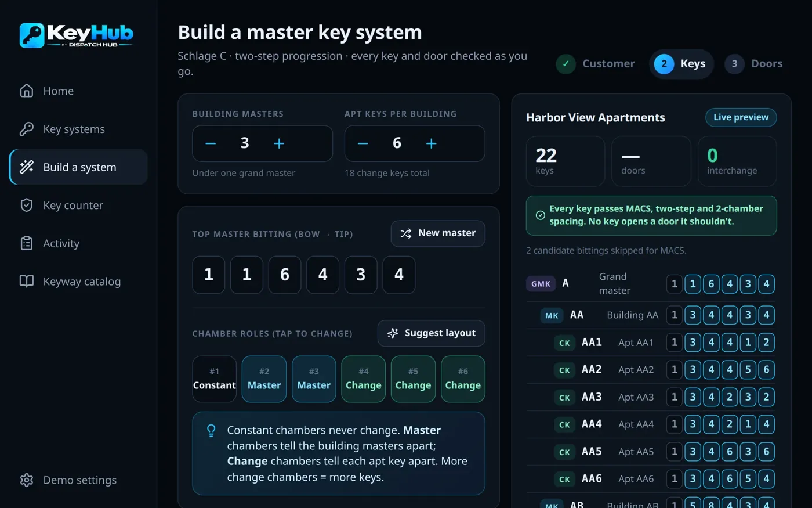Viewport: 812px width, 508px height.
Task: Click the Key systems key icon
Action: click(x=27, y=129)
